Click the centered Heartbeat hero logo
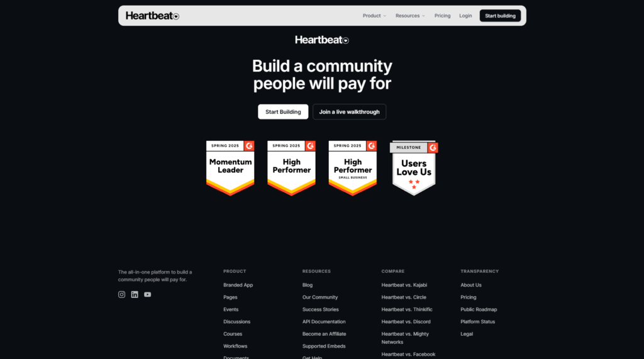Viewport: 644px width, 359px height. [322, 40]
